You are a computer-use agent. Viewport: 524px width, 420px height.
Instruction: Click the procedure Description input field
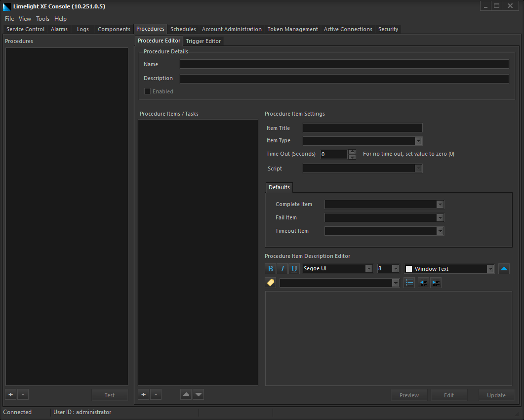point(344,79)
